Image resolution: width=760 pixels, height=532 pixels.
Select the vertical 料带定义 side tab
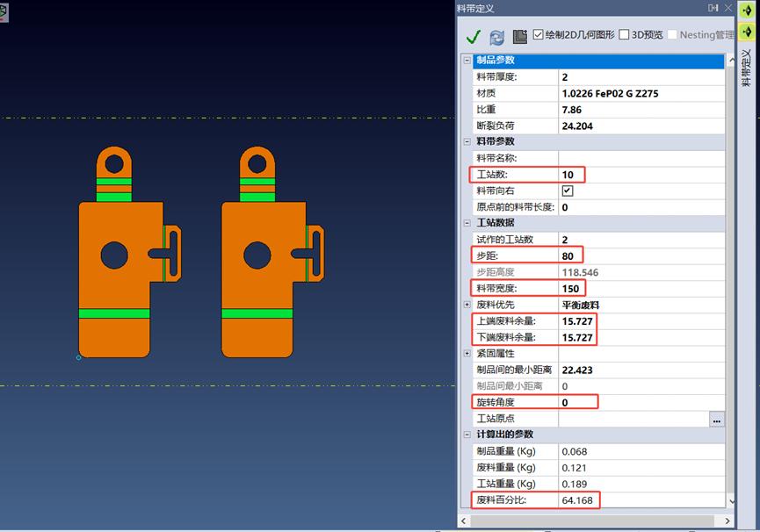[747, 68]
